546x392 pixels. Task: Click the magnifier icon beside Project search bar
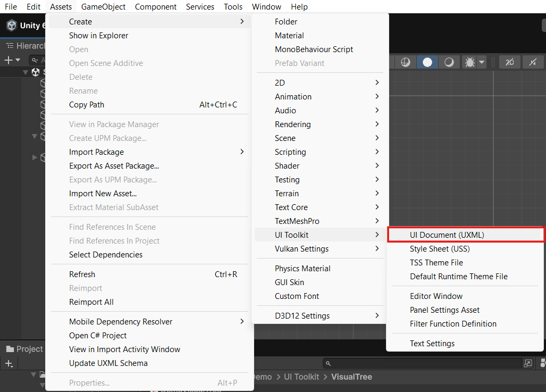(x=328, y=363)
